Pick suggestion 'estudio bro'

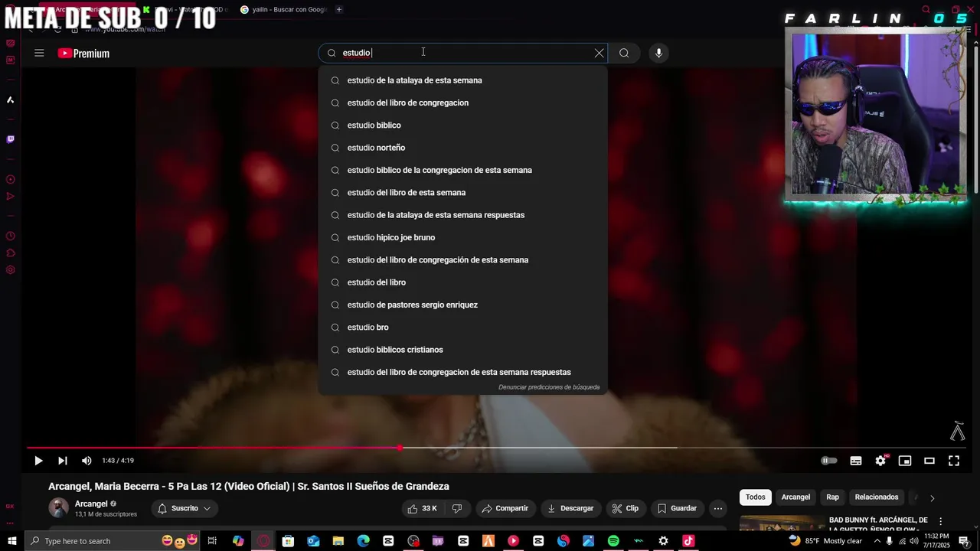coord(463,328)
